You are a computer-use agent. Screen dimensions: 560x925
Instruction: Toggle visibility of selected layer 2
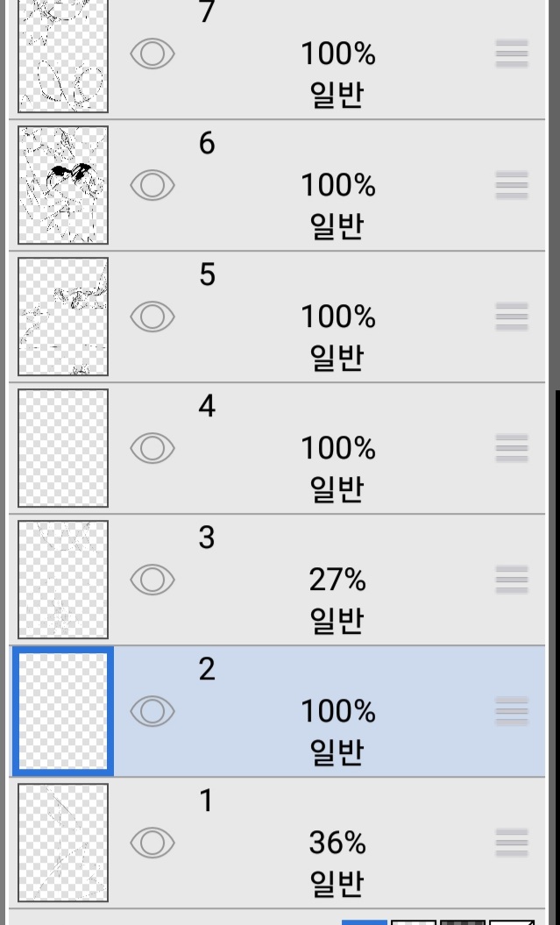[x=152, y=711]
